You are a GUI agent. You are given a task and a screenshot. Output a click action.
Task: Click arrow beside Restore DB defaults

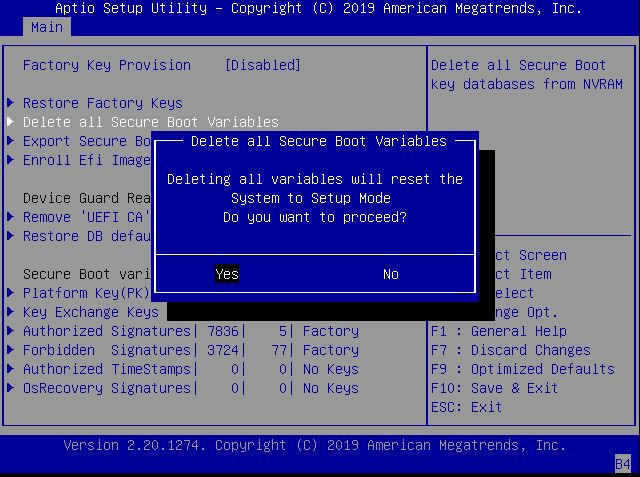[11, 235]
